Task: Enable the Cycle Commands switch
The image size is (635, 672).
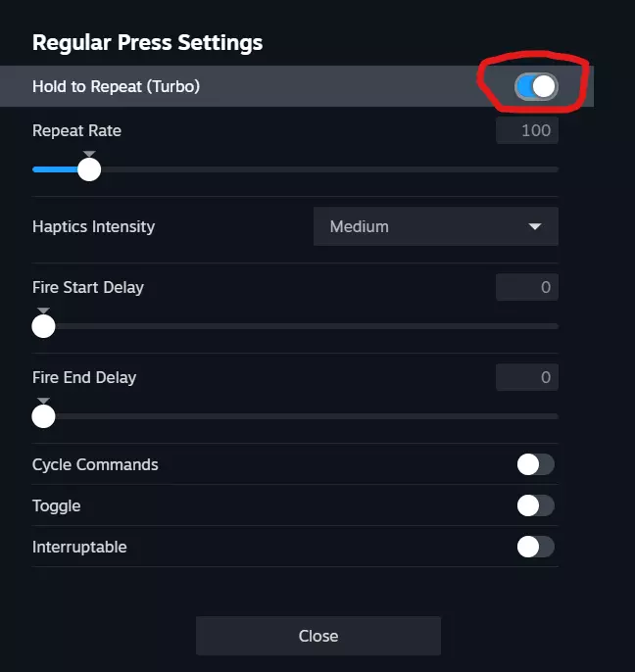Action: 535,464
